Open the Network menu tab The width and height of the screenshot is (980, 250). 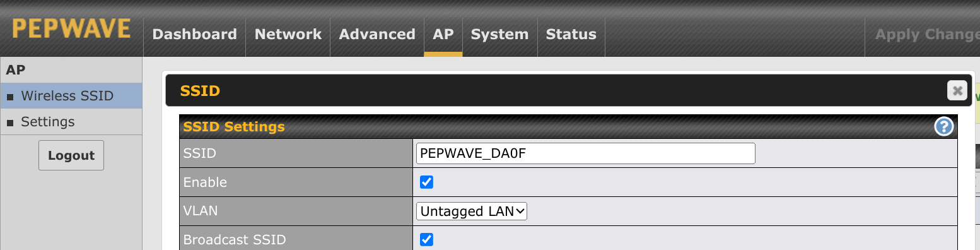pyautogui.click(x=288, y=34)
